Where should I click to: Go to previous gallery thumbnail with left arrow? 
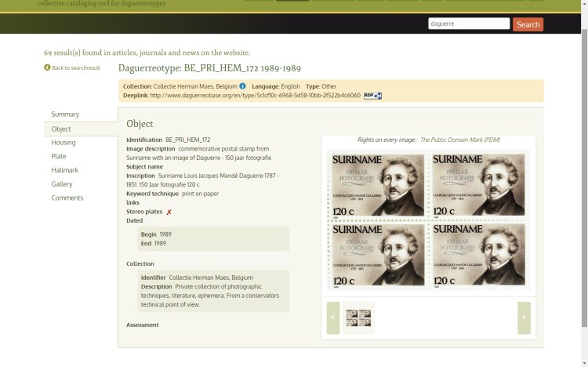click(x=333, y=318)
